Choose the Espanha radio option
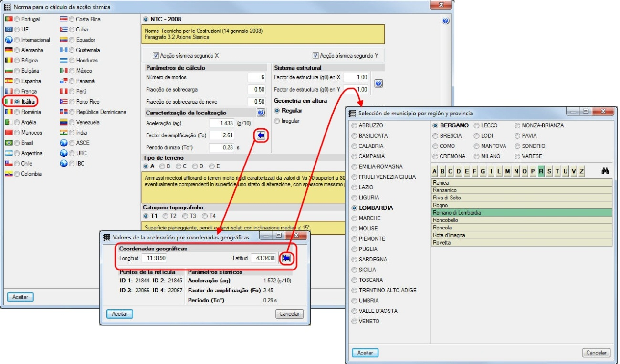The width and height of the screenshot is (620, 364). point(18,81)
